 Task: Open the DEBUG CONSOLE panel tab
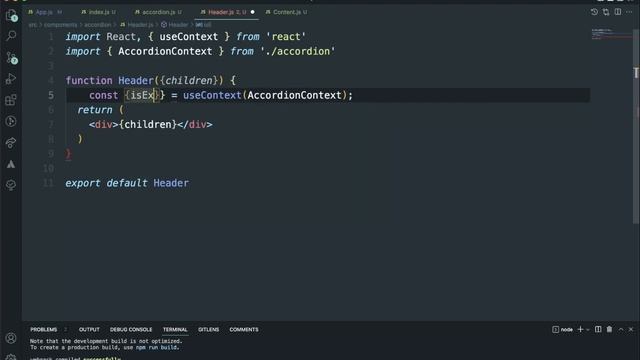pyautogui.click(x=131, y=329)
